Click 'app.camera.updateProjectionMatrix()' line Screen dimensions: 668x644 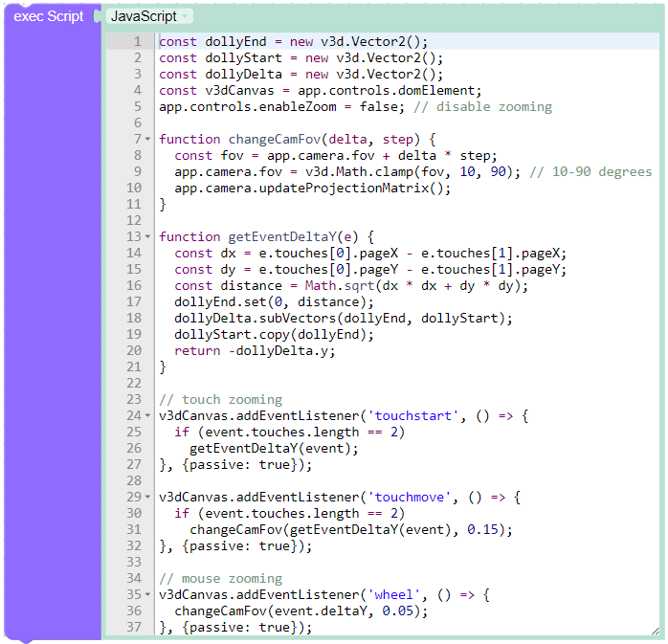(312, 188)
